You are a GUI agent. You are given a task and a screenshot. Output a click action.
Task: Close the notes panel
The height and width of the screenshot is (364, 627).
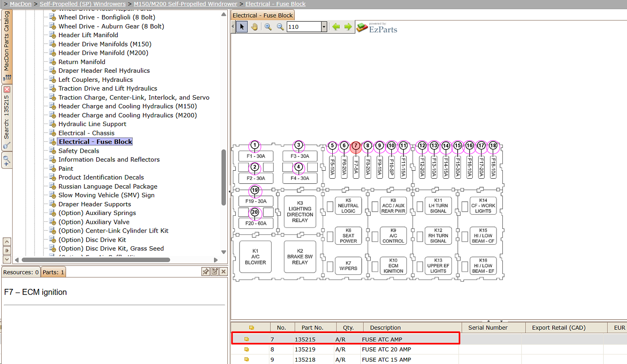coord(224,272)
